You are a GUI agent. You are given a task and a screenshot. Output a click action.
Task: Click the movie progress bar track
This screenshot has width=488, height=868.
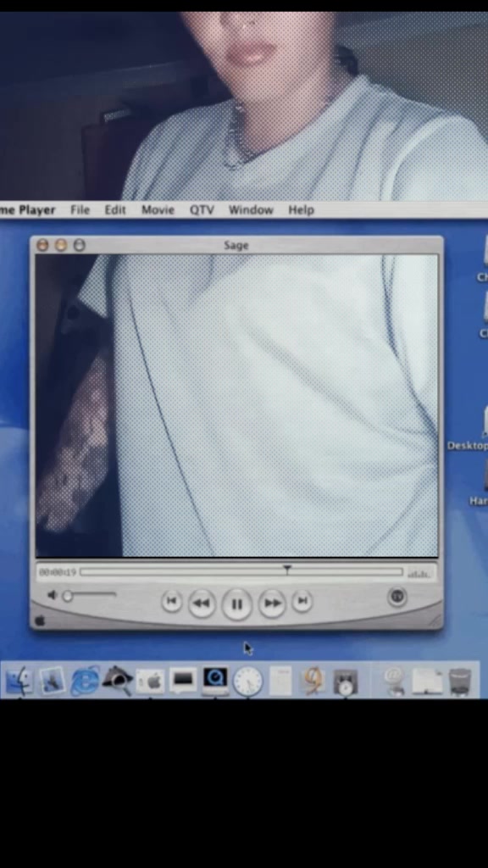(241, 572)
